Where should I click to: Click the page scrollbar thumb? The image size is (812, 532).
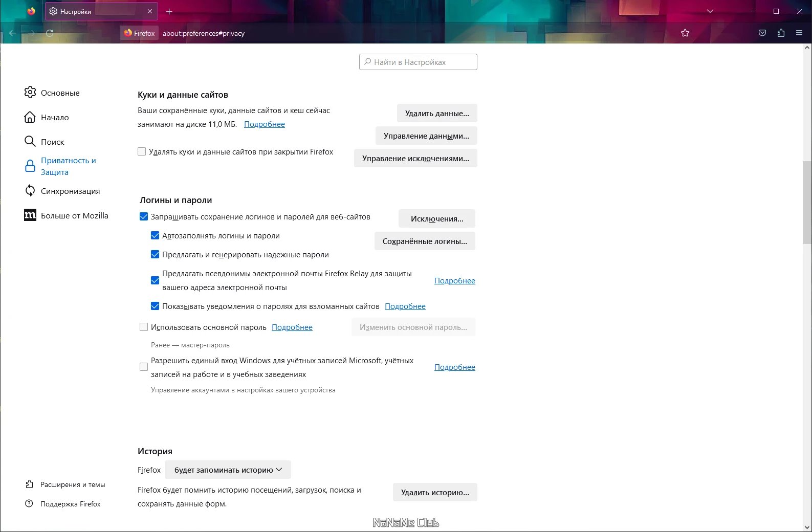[x=807, y=202]
